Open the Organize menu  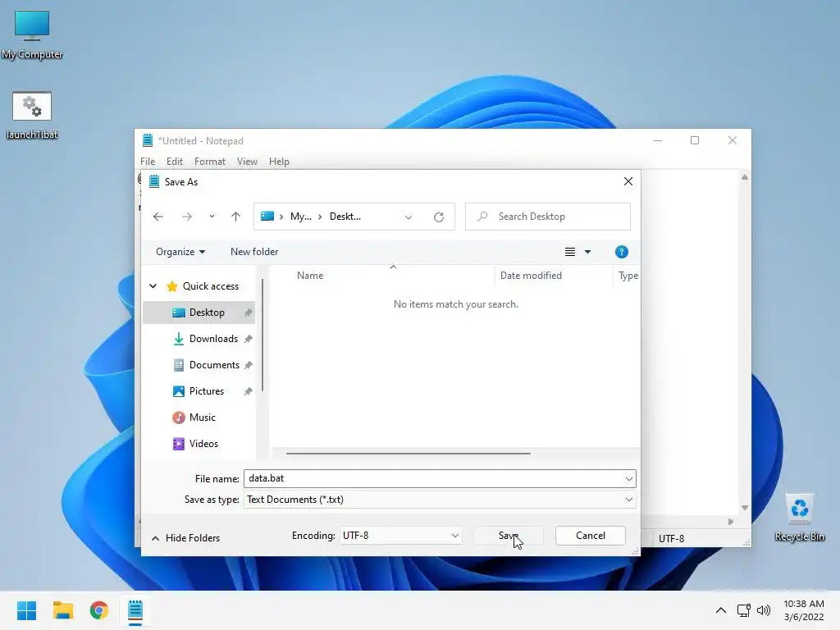(x=180, y=252)
